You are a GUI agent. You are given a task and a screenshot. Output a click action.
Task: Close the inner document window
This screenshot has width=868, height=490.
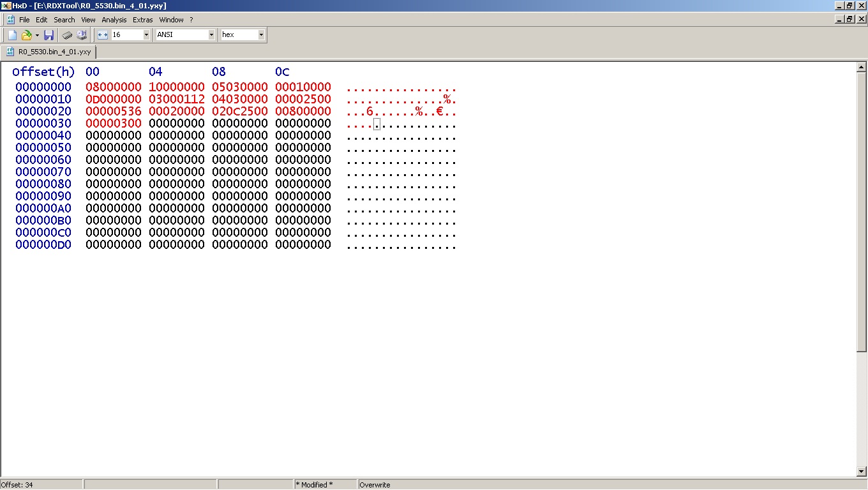click(x=861, y=19)
